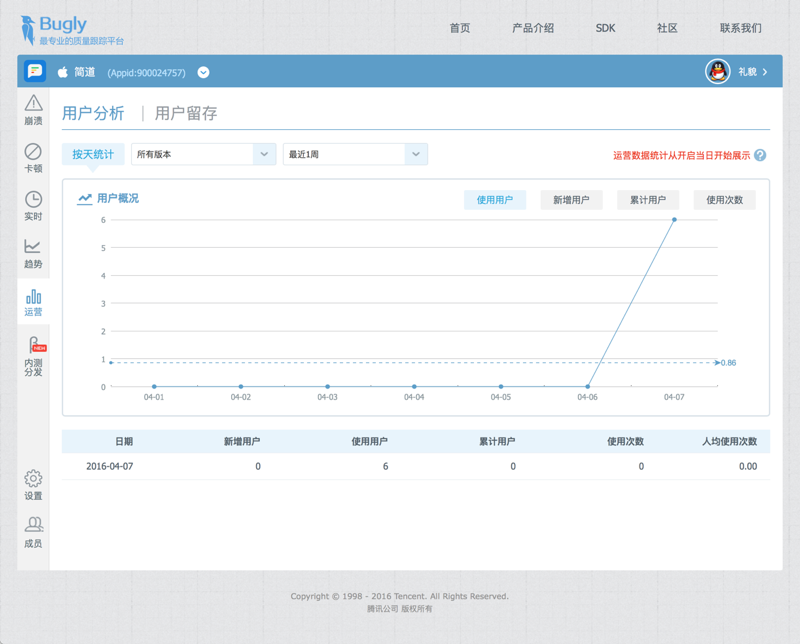Open the 设置 gear icon
The image size is (800, 644).
[x=33, y=479]
